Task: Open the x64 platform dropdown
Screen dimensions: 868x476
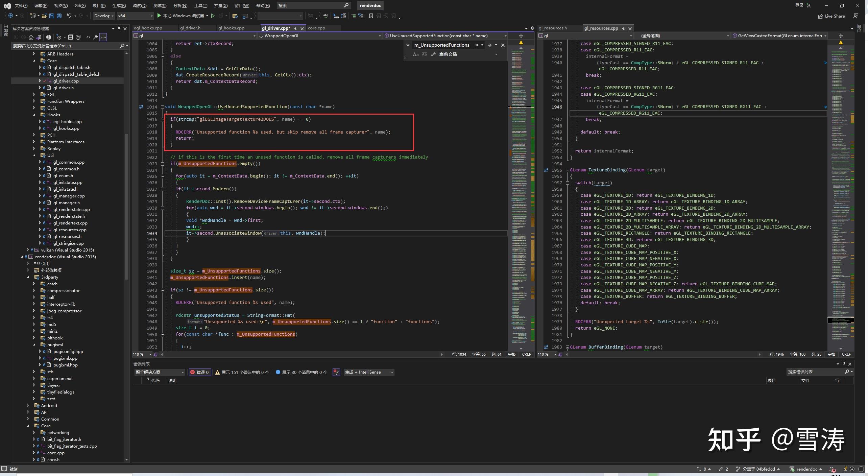Action: click(135, 16)
